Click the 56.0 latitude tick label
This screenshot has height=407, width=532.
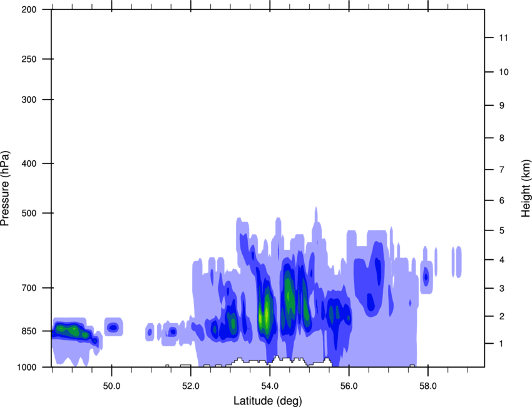click(349, 386)
